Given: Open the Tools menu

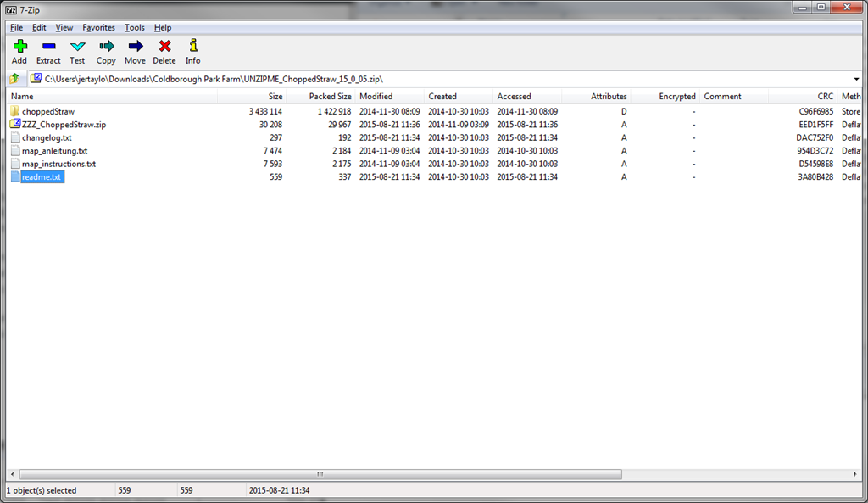Looking at the screenshot, I should point(135,28).
